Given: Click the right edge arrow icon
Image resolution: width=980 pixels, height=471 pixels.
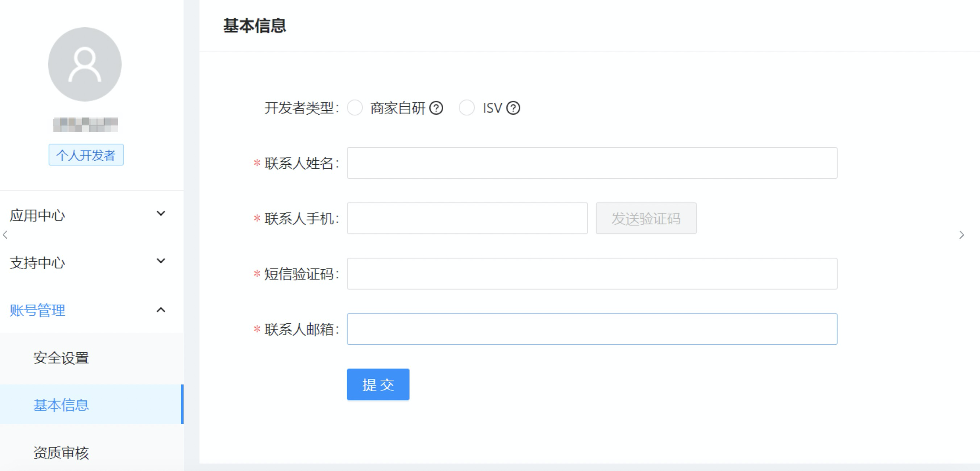Looking at the screenshot, I should pyautogui.click(x=962, y=235).
